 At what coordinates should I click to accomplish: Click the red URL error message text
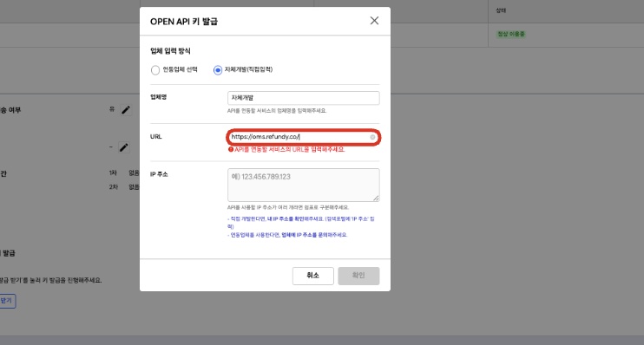(290, 150)
